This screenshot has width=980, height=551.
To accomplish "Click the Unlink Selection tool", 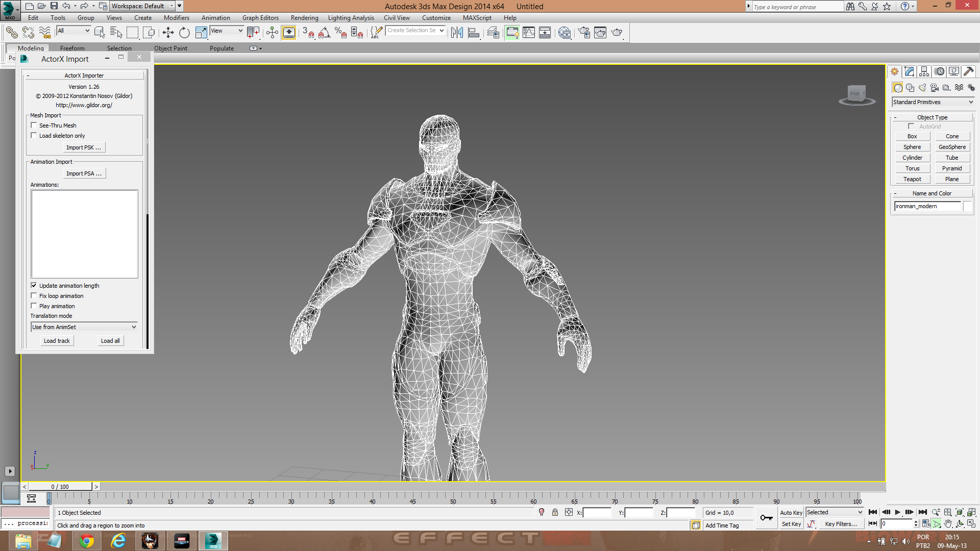I will click(28, 33).
